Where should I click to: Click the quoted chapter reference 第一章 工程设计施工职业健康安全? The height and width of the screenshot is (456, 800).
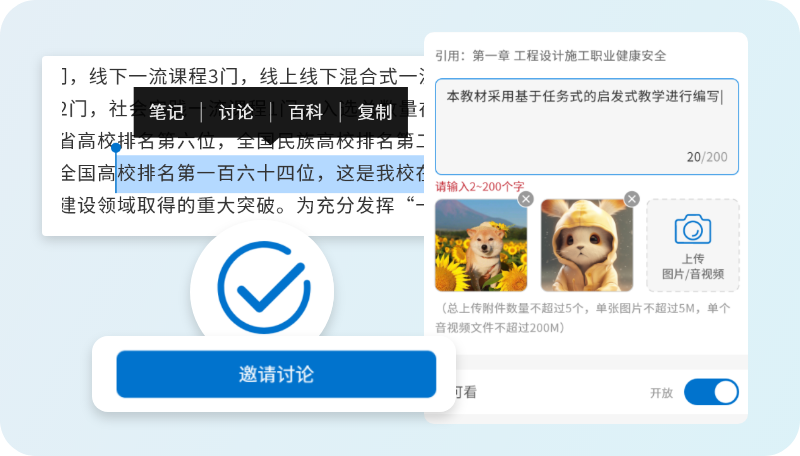pyautogui.click(x=569, y=56)
